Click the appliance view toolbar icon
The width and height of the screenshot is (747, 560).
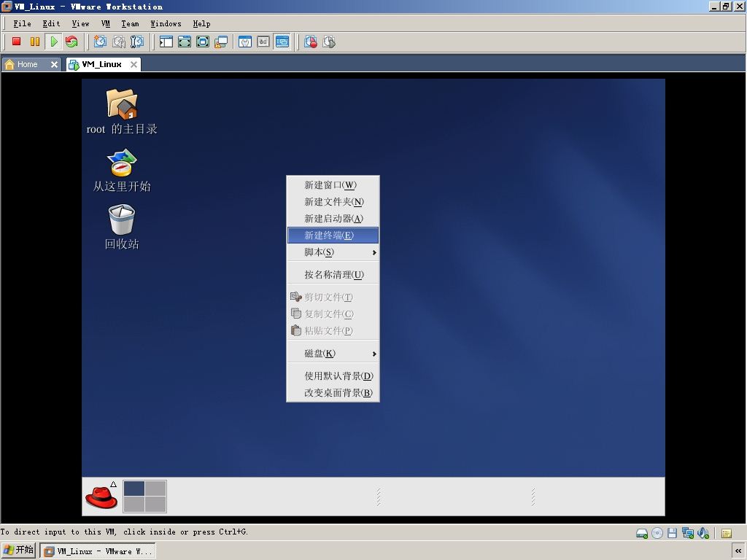(x=263, y=42)
